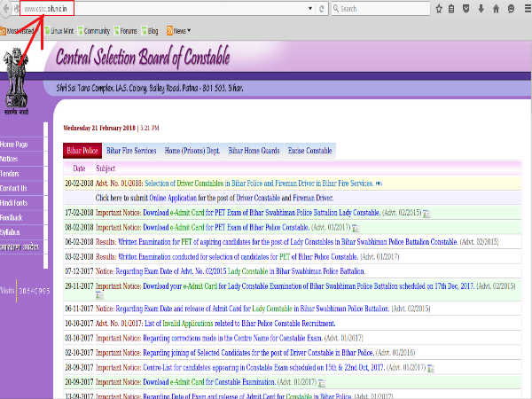Go to browser home icon
The height and width of the screenshot is (399, 532).
[496, 9]
